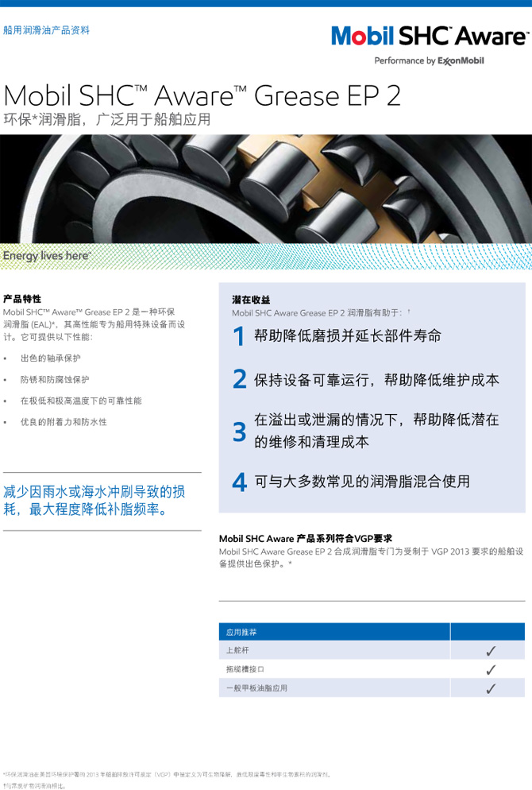The height and width of the screenshot is (790, 532).
Task: Click subtitle '环保*润滑脂，广泛用于船舶应用'
Action: click(x=106, y=119)
